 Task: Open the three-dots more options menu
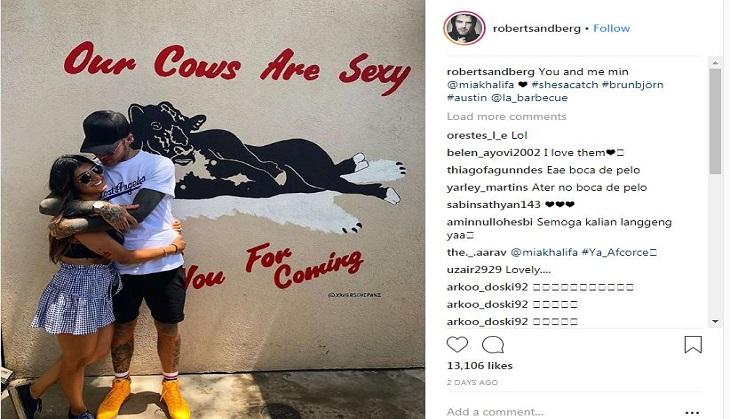[692, 412]
